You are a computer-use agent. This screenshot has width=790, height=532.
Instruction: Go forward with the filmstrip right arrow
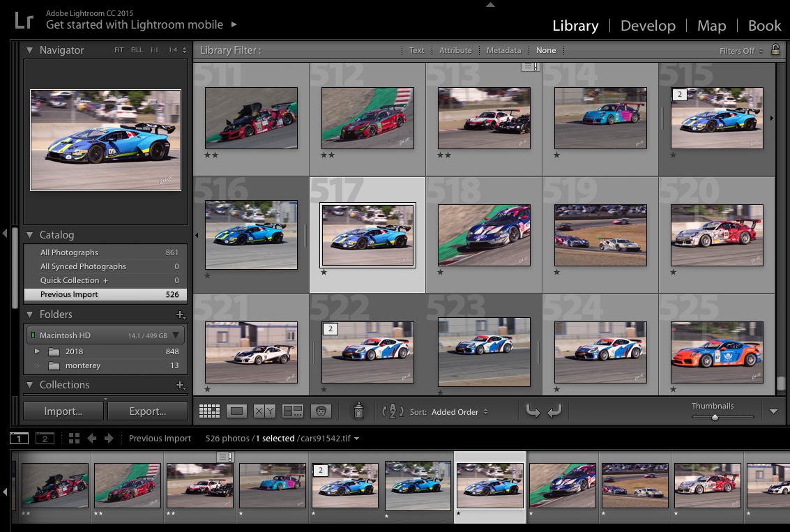coord(109,439)
